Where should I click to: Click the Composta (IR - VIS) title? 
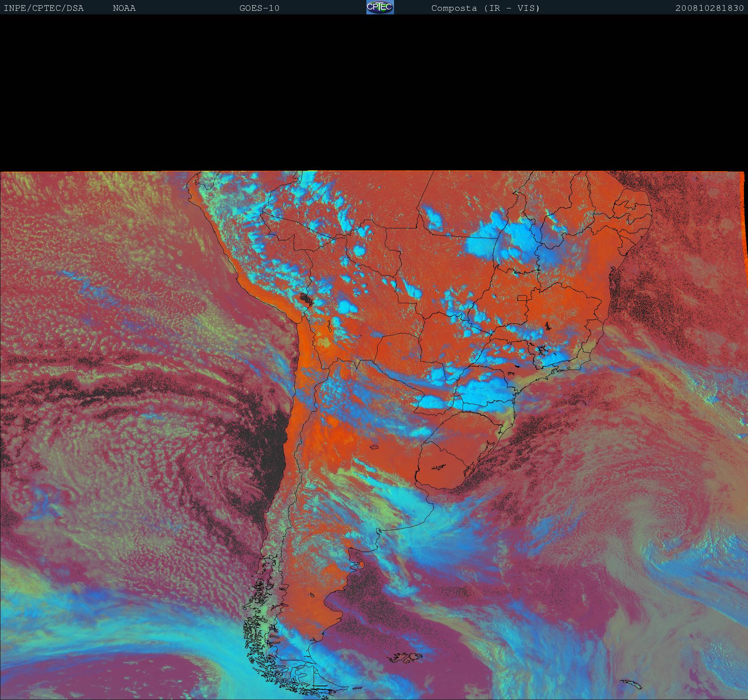[x=485, y=8]
